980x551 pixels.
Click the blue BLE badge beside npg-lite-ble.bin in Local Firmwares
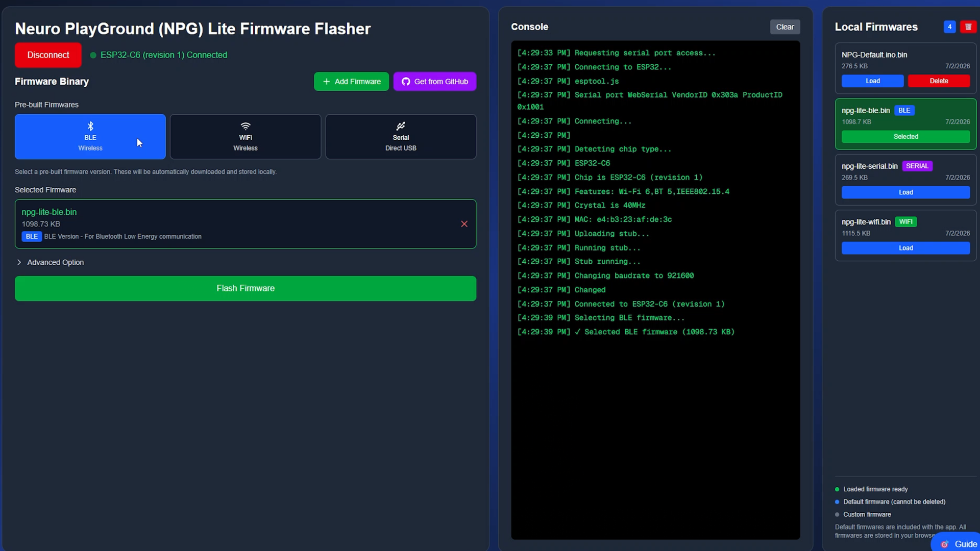click(x=904, y=111)
